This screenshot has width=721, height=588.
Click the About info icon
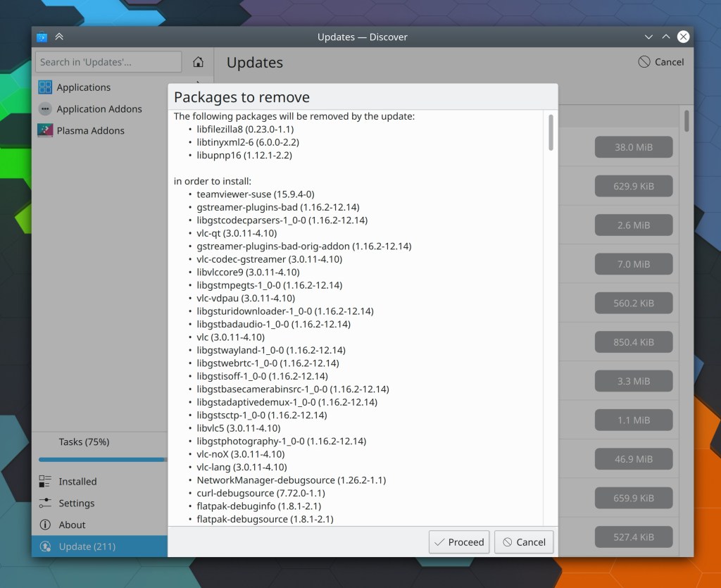coord(45,525)
